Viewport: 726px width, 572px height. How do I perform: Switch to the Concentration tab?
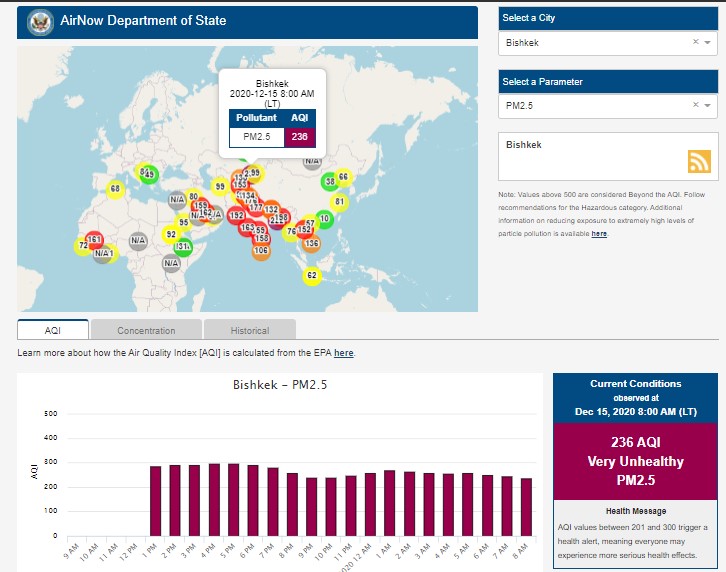[146, 330]
